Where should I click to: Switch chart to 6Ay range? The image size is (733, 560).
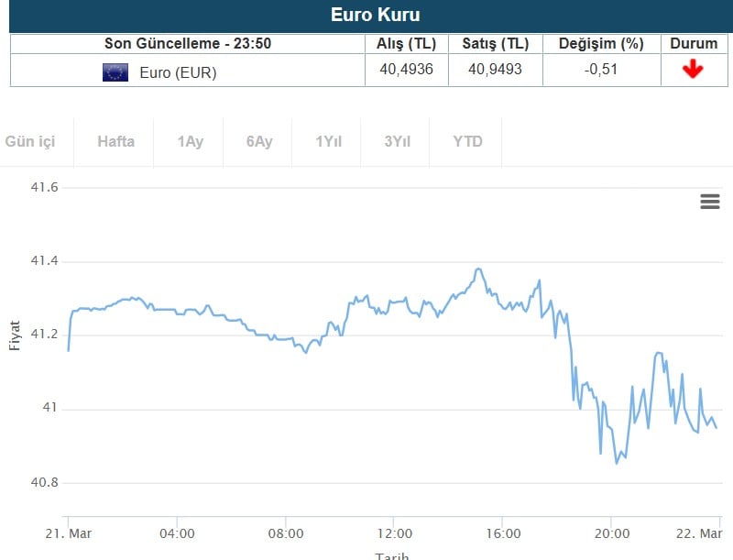[259, 141]
